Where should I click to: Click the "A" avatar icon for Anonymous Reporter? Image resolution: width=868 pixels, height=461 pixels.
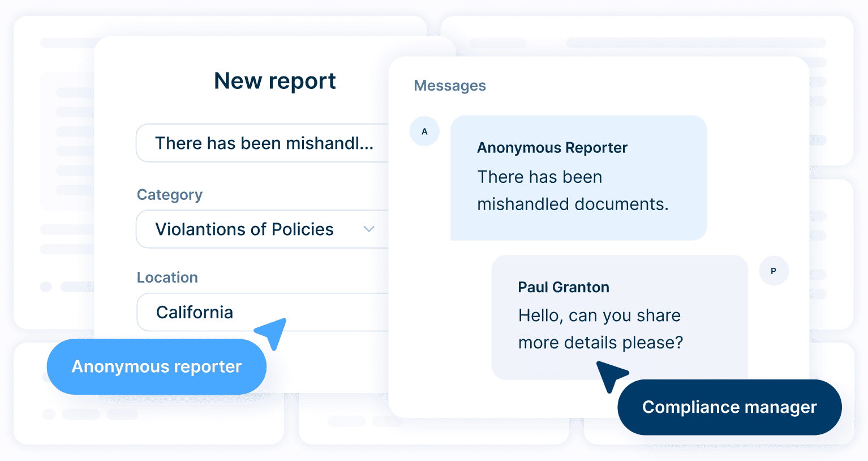424,131
